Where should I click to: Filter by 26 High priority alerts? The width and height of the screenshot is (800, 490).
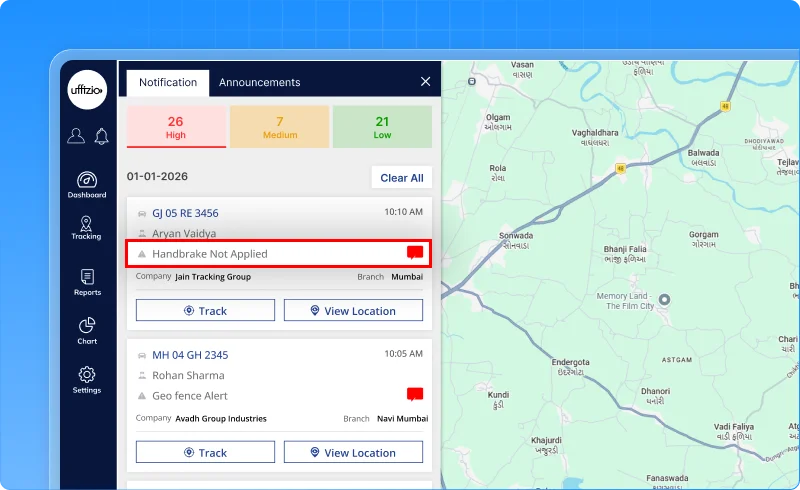pyautogui.click(x=176, y=127)
